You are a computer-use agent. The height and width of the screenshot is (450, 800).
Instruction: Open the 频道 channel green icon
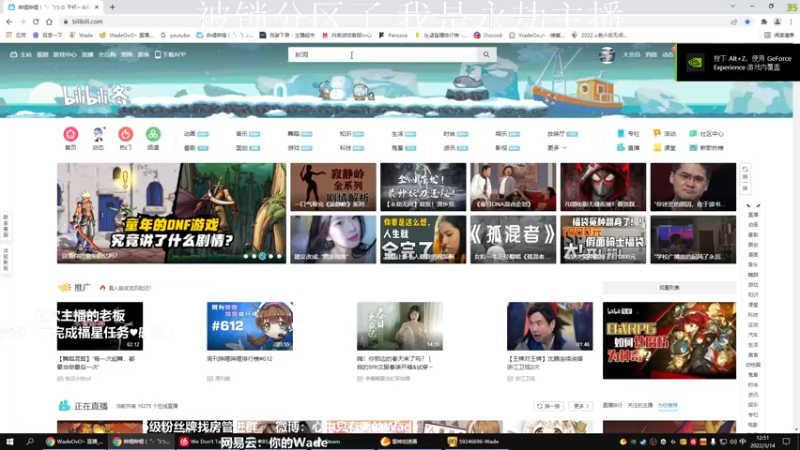[153, 134]
